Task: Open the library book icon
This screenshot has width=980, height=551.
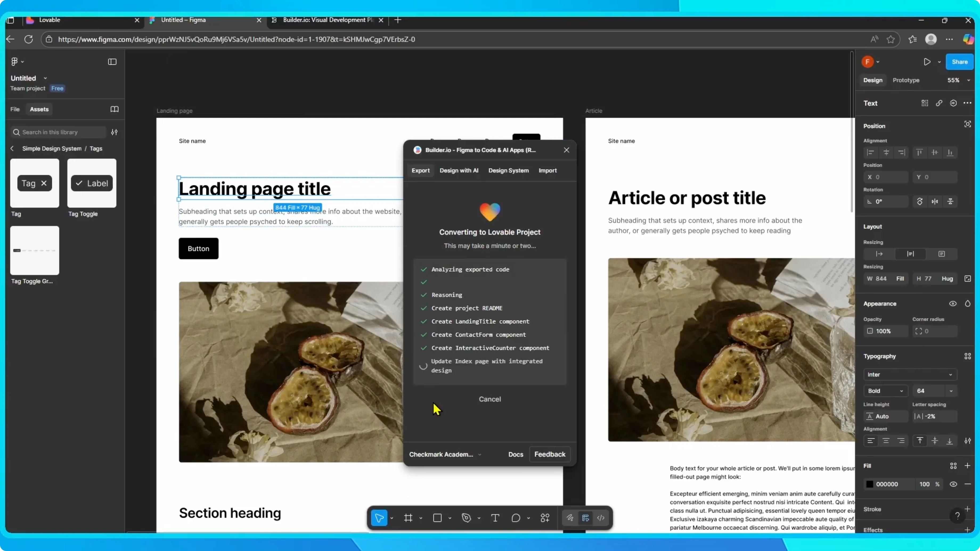Action: (115, 109)
